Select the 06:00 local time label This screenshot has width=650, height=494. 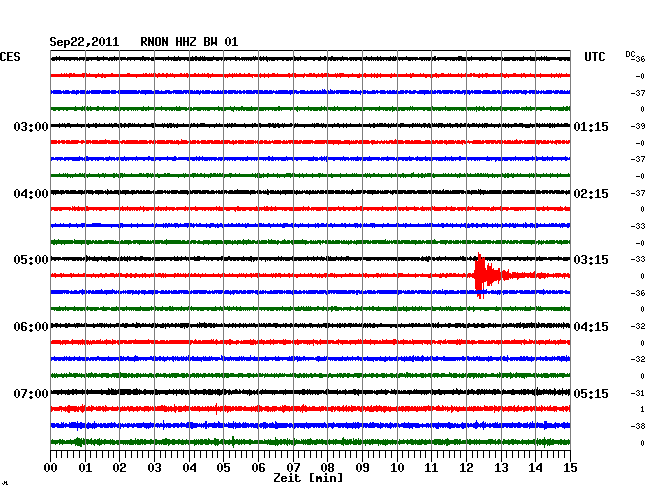[31, 327]
